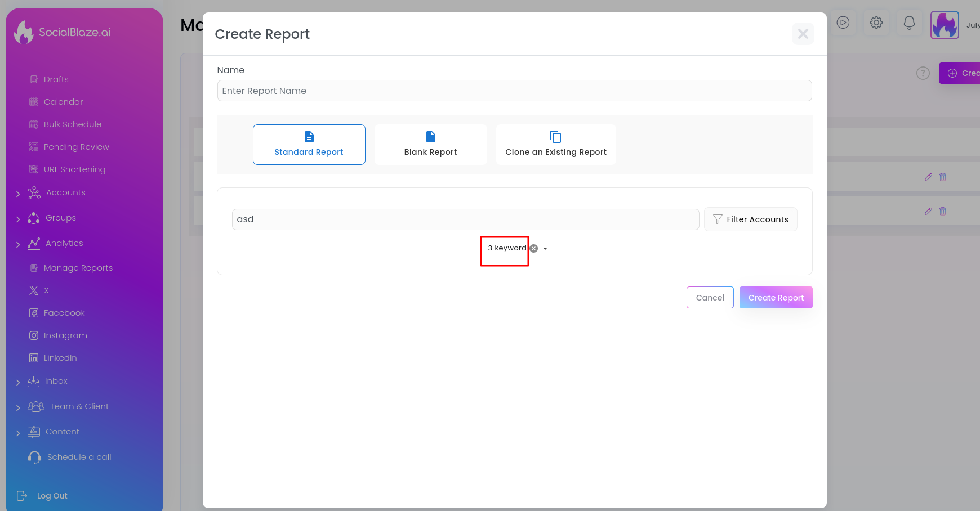Image resolution: width=980 pixels, height=511 pixels.
Task: Click the Create Report button
Action: tap(776, 298)
